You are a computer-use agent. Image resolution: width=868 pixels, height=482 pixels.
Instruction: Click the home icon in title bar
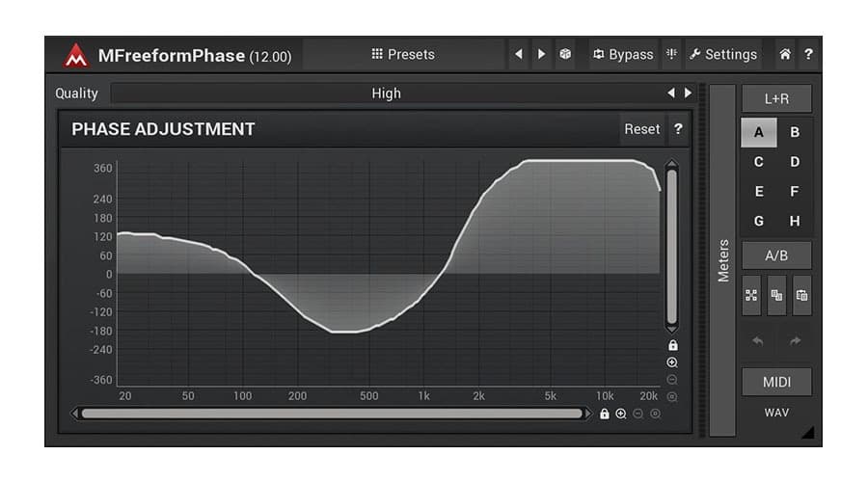click(x=785, y=54)
